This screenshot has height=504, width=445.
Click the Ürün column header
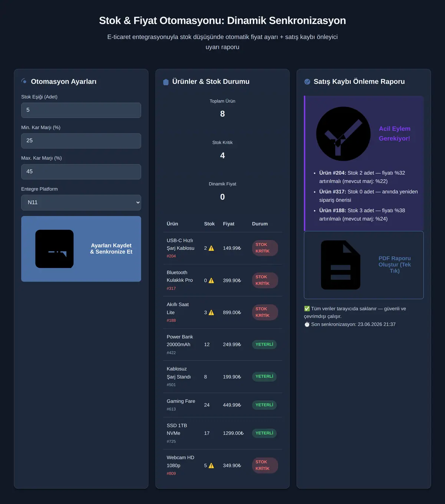pos(172,224)
